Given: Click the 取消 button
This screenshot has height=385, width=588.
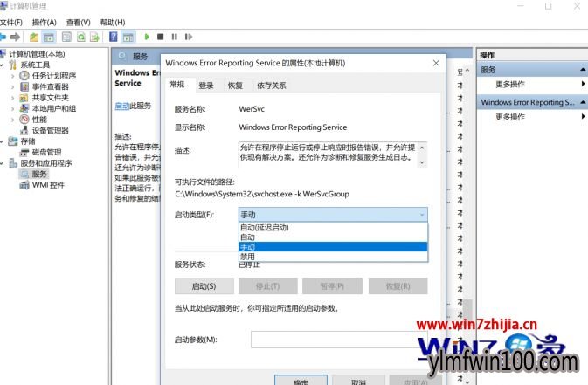Looking at the screenshot, I should (358, 380).
